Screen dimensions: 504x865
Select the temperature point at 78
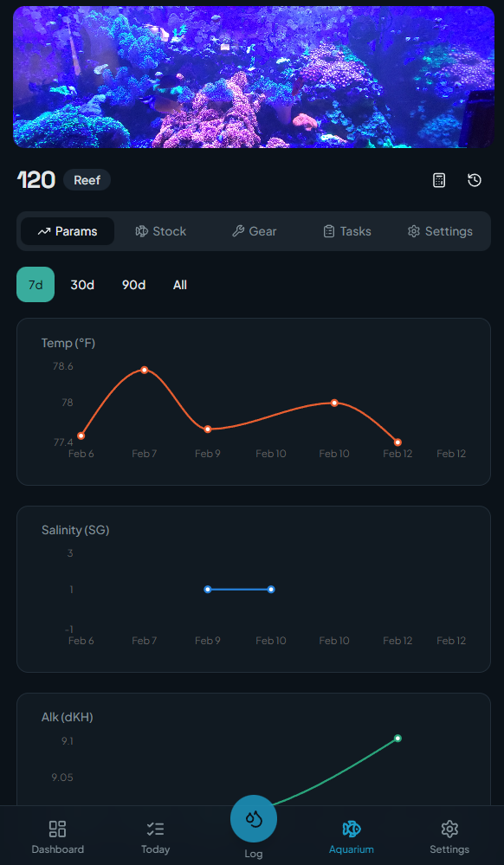coord(334,403)
